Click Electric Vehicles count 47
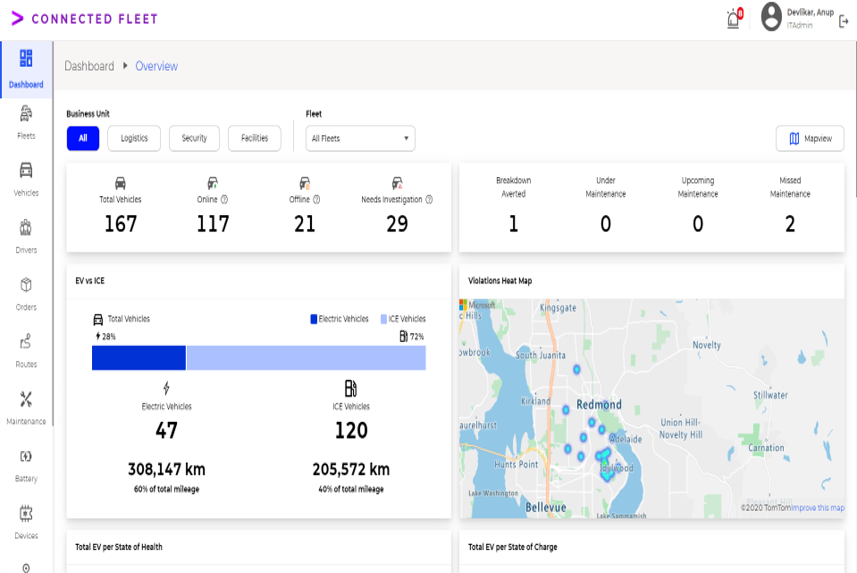 (x=166, y=430)
